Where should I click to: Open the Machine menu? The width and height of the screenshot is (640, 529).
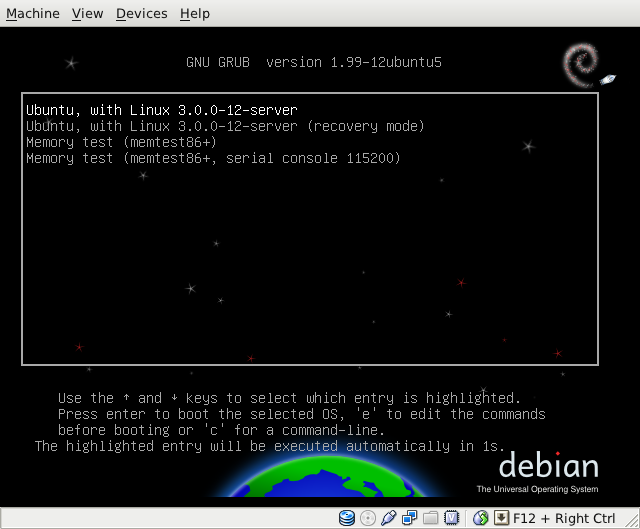(x=33, y=13)
